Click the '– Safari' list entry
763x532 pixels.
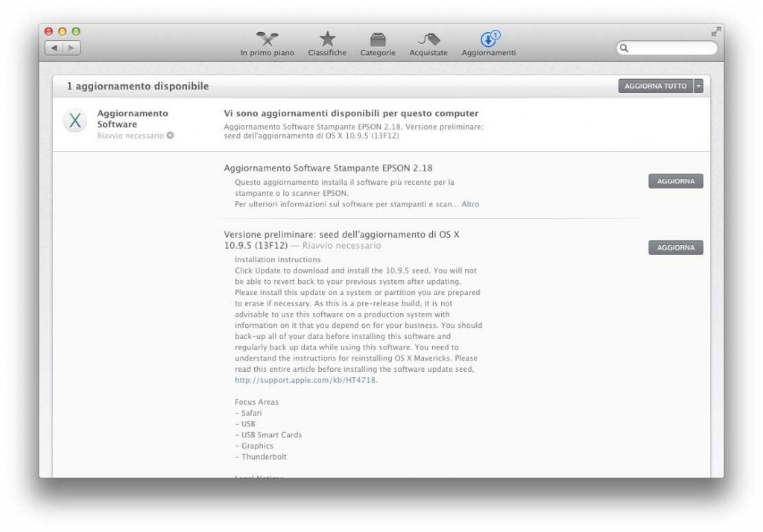(x=248, y=413)
